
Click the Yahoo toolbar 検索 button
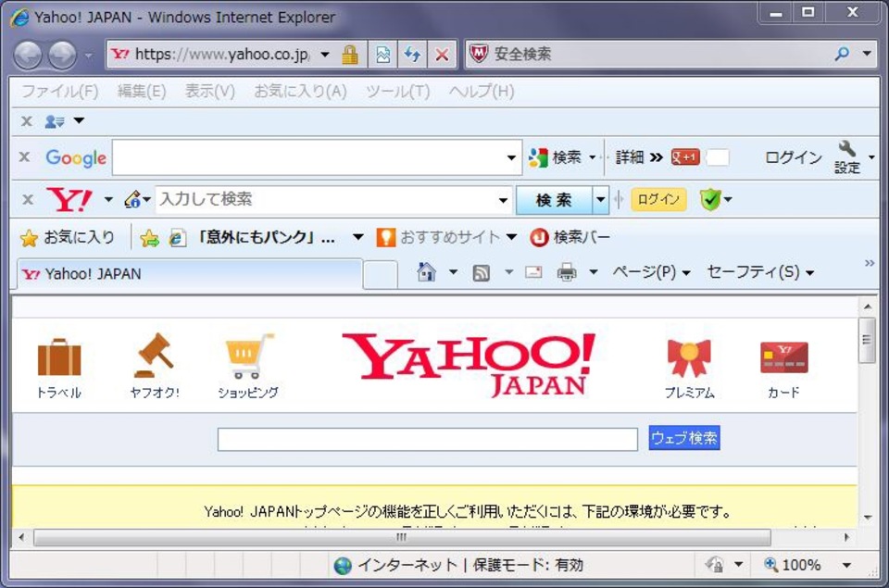pos(554,200)
